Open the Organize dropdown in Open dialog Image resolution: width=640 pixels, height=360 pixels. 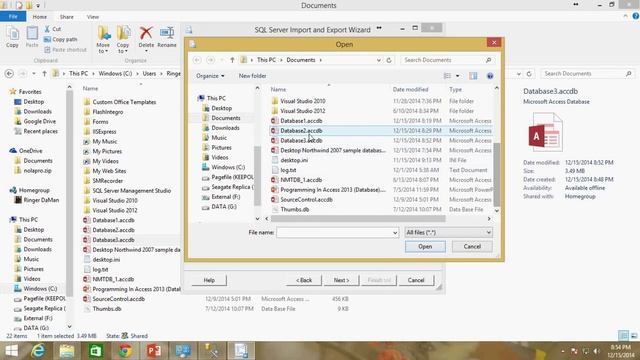point(210,76)
